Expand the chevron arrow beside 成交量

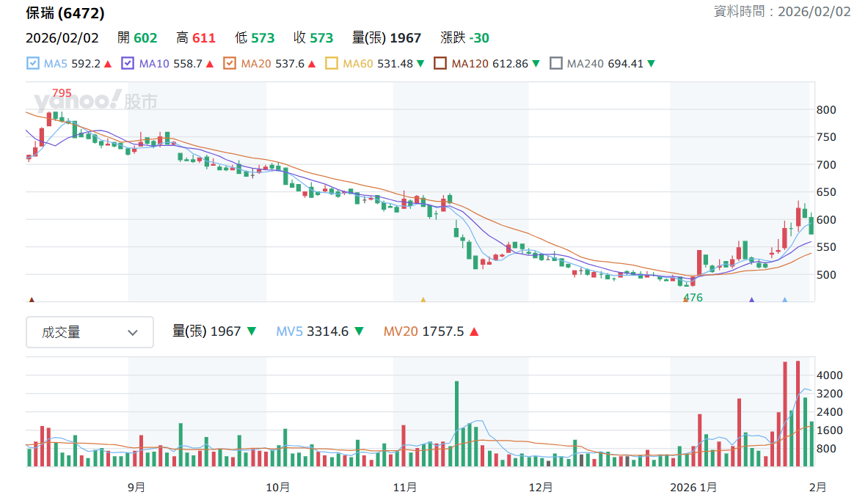click(x=132, y=333)
